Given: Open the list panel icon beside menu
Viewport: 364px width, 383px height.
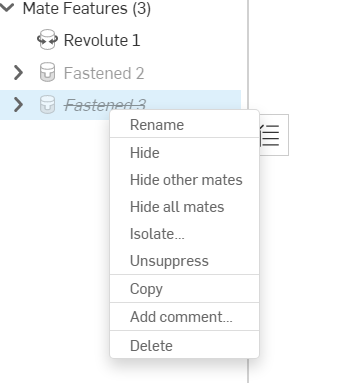Looking at the screenshot, I should point(274,135).
